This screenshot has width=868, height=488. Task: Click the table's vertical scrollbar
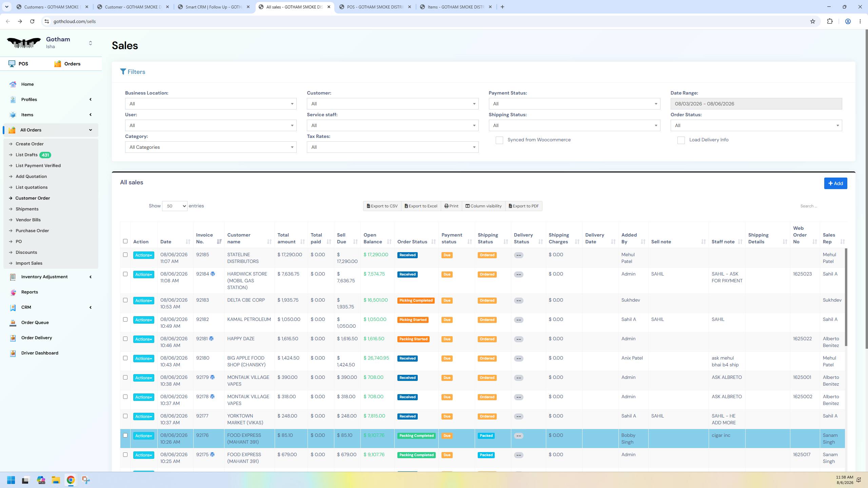coord(846,297)
